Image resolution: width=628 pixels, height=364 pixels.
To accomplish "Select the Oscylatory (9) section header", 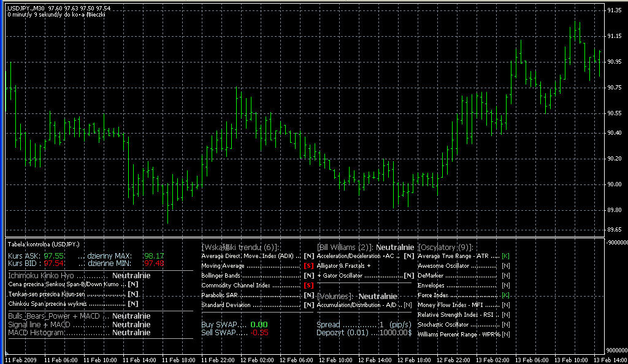I will tap(445, 246).
